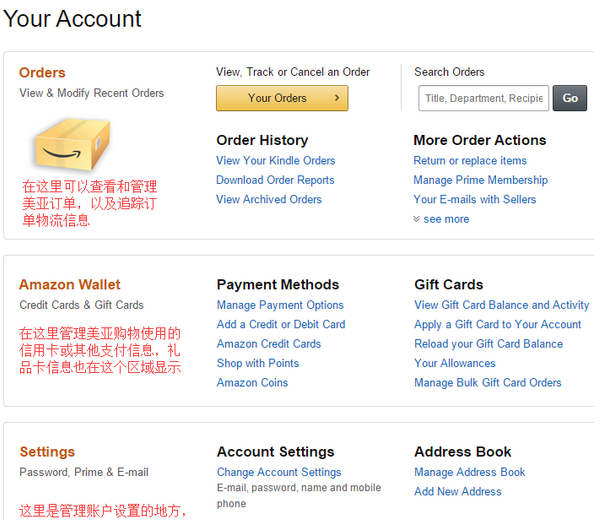This screenshot has height=520, width=605.
Task: Open View Archived Orders link
Action: 269,199
